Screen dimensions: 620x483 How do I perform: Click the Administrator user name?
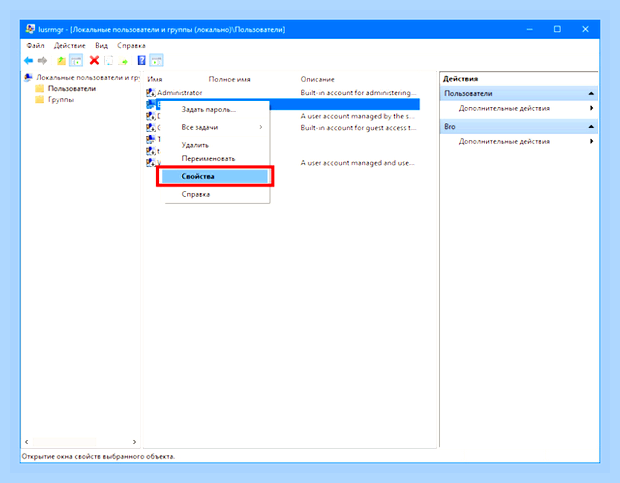click(180, 92)
